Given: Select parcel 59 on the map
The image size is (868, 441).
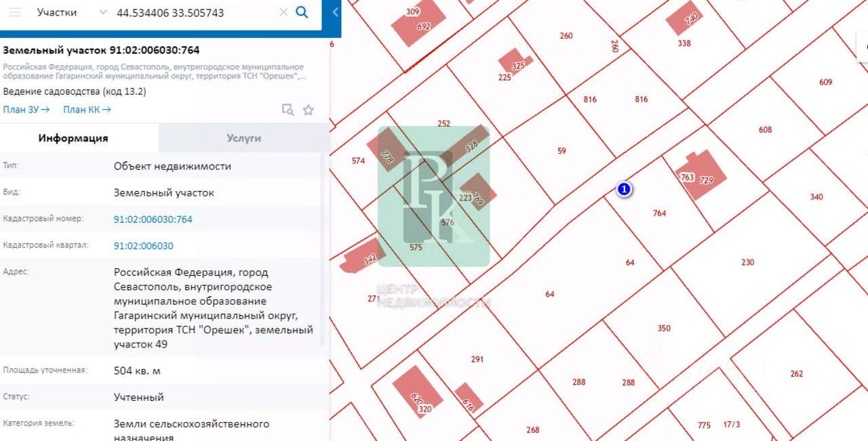Looking at the screenshot, I should pyautogui.click(x=561, y=151).
